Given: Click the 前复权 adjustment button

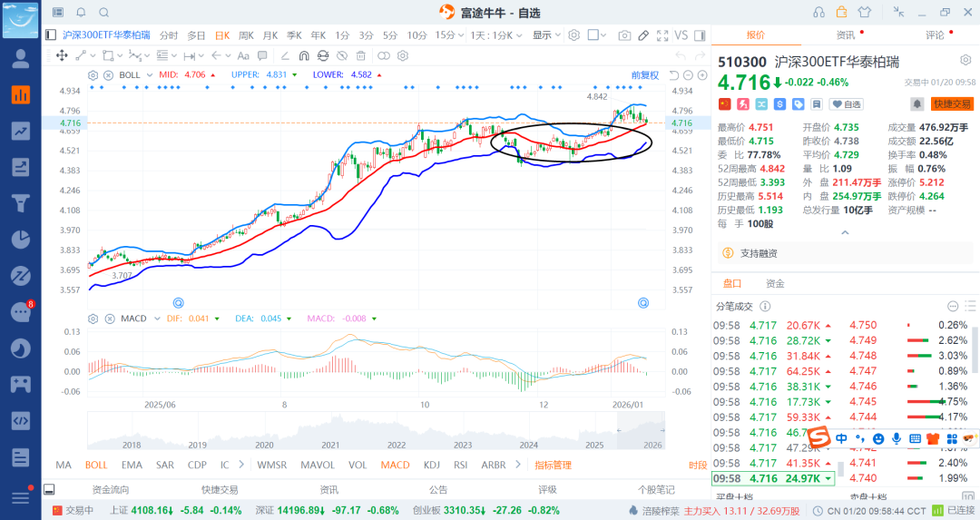Looking at the screenshot, I should (x=645, y=75).
